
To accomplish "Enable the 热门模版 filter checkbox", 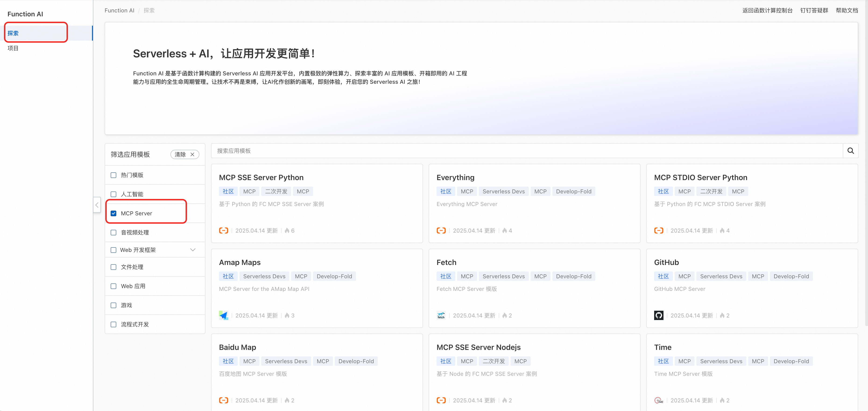I will coord(113,175).
